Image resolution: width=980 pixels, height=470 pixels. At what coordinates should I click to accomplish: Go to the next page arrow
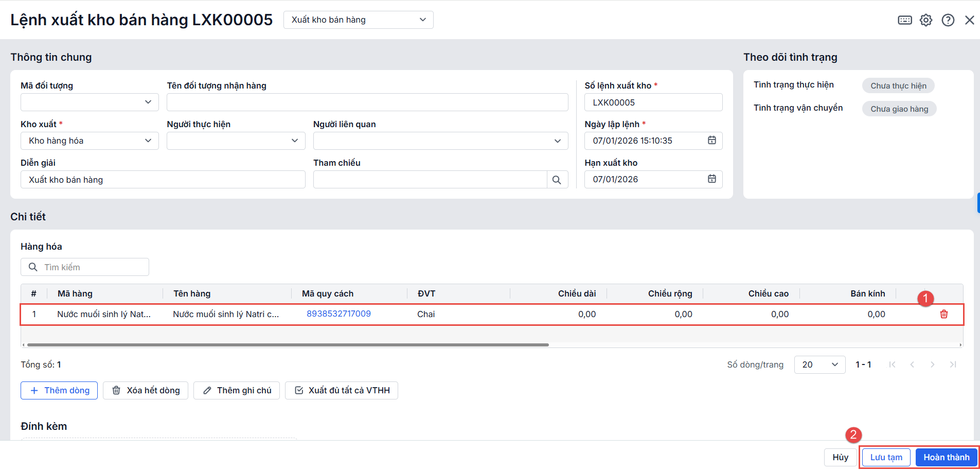pyautogui.click(x=932, y=364)
